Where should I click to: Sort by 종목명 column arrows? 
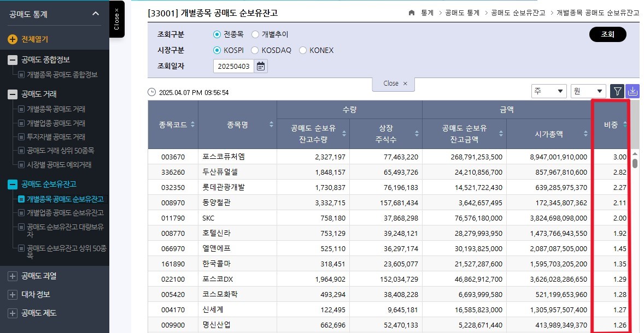271,124
